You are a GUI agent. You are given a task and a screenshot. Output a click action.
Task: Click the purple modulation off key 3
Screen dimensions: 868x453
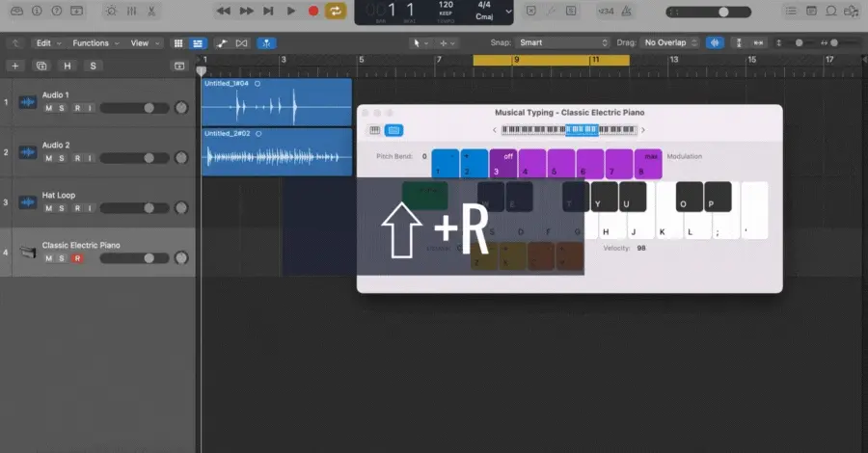pyautogui.click(x=503, y=164)
